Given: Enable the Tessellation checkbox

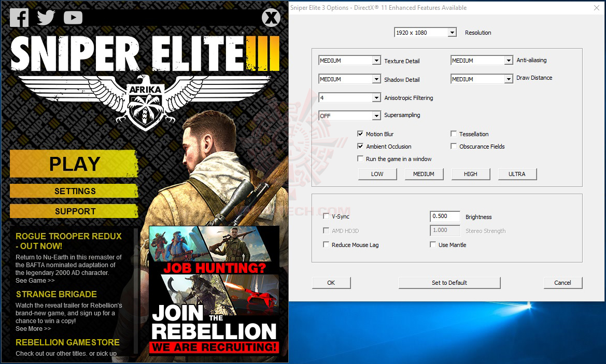Looking at the screenshot, I should [454, 134].
